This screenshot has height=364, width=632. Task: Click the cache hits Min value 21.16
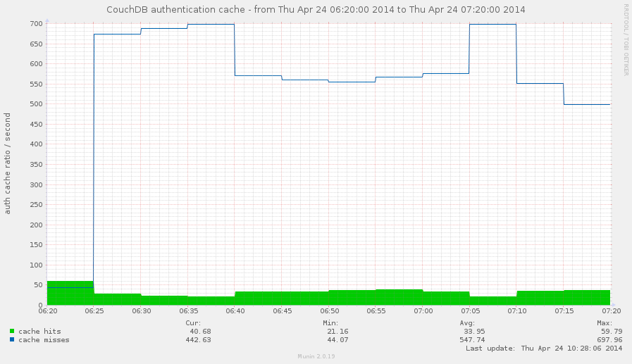[x=337, y=332]
